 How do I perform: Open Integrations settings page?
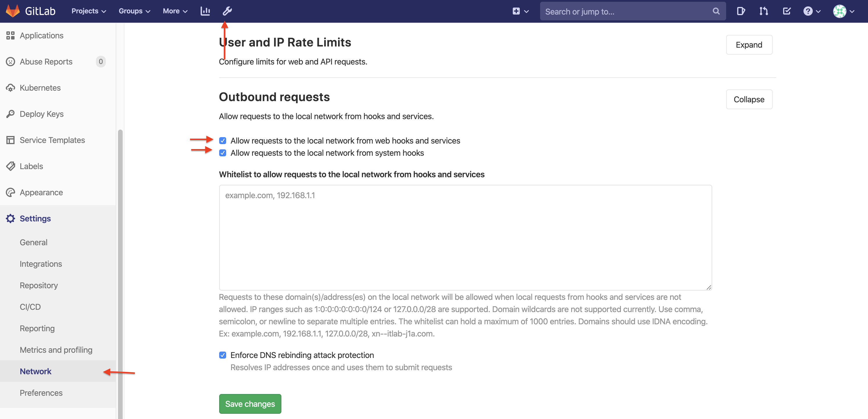coord(41,264)
